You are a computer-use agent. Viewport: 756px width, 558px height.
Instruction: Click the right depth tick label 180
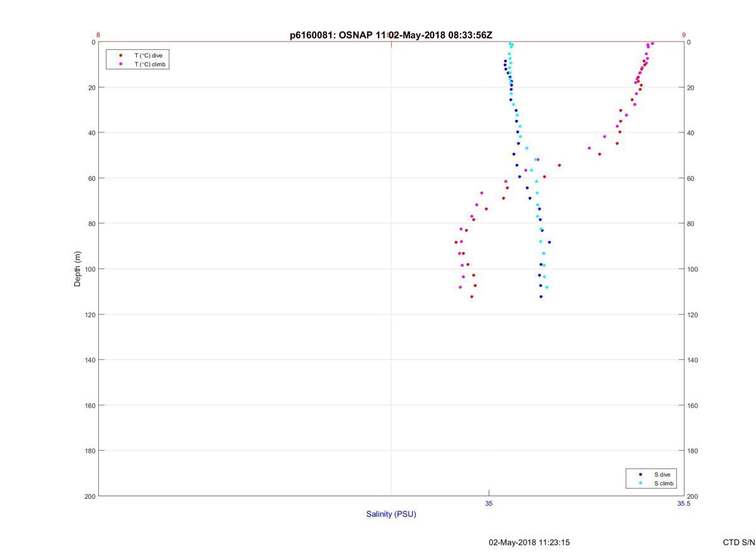click(692, 451)
